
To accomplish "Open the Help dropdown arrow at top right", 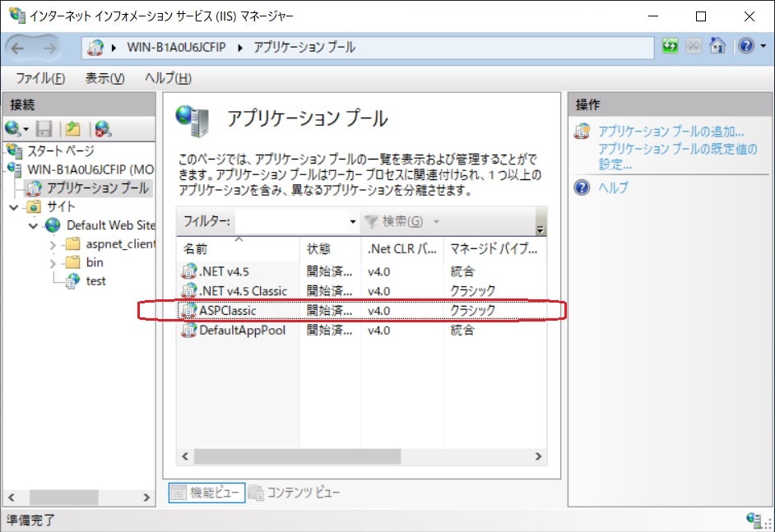I will (763, 46).
